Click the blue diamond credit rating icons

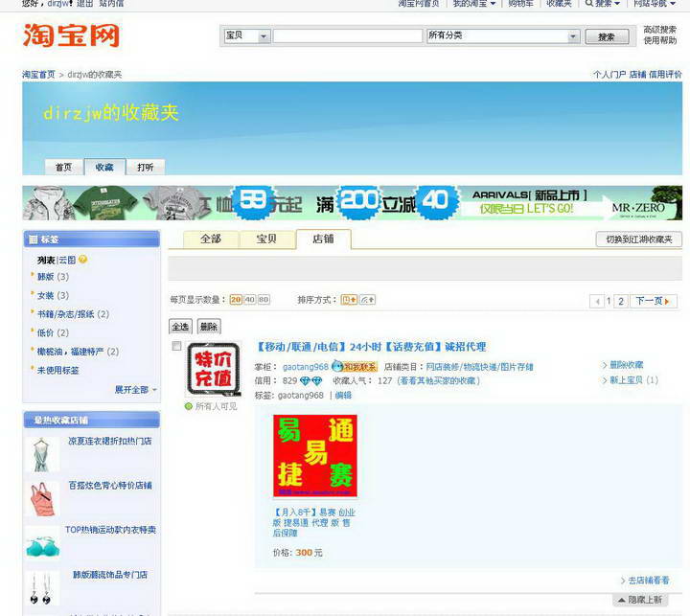(x=310, y=380)
